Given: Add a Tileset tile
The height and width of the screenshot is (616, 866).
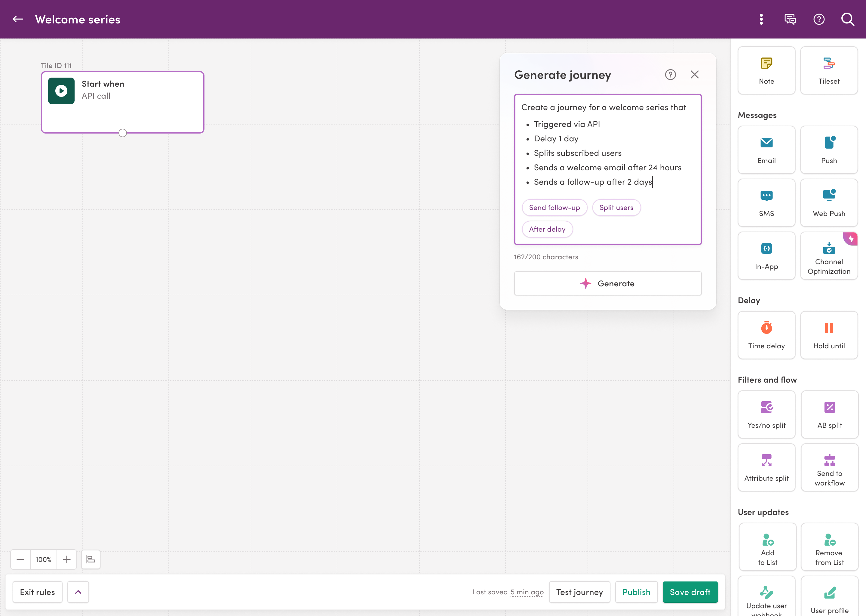Looking at the screenshot, I should pos(829,71).
